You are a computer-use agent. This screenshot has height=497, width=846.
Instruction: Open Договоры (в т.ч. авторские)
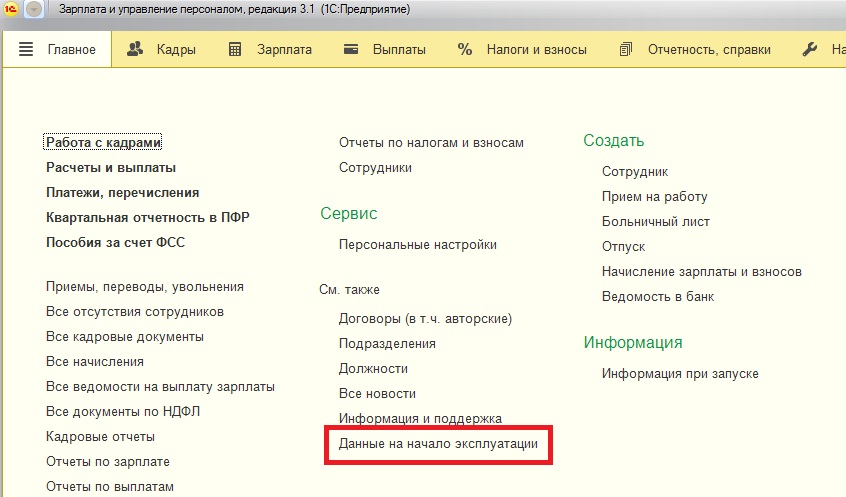click(425, 319)
